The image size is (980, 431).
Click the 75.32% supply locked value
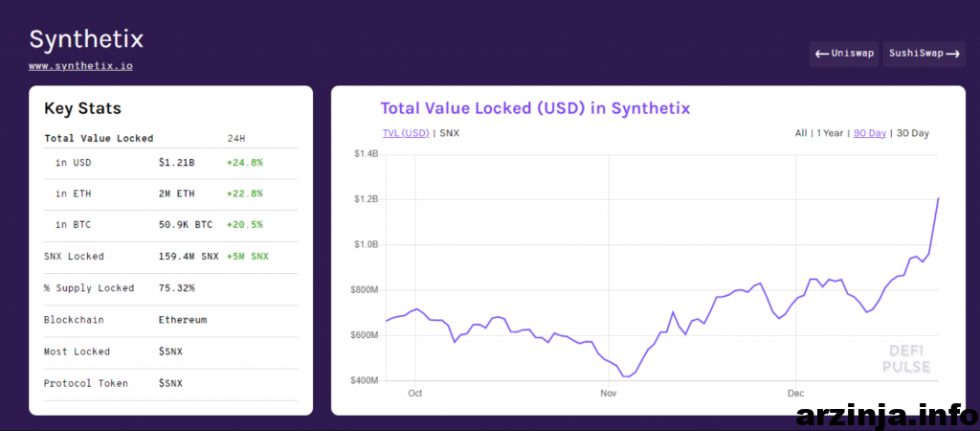tap(177, 288)
